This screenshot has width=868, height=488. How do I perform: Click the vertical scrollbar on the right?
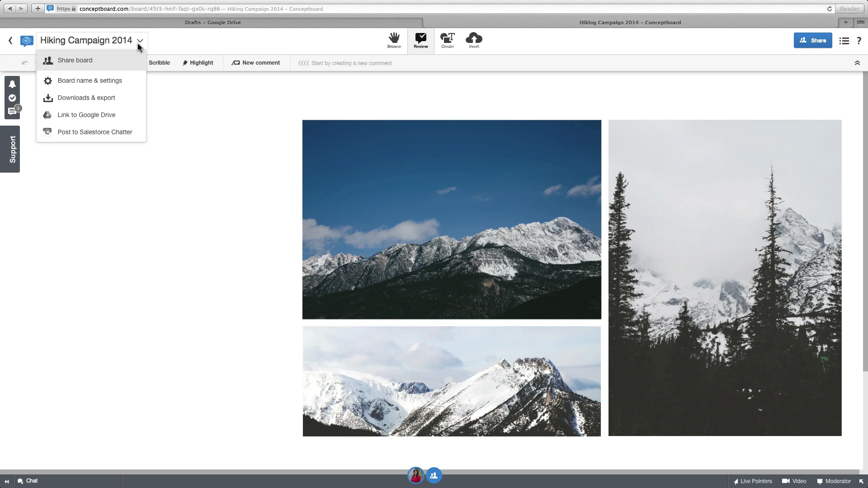point(865,221)
